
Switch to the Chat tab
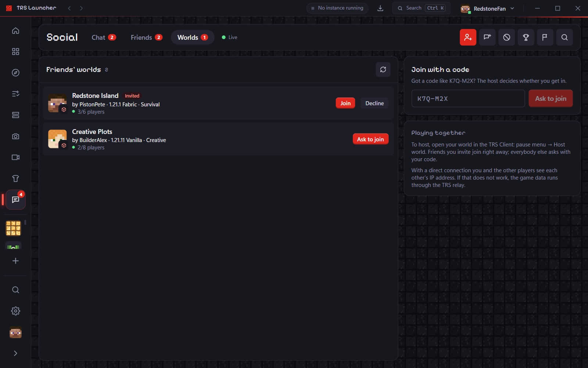point(104,38)
